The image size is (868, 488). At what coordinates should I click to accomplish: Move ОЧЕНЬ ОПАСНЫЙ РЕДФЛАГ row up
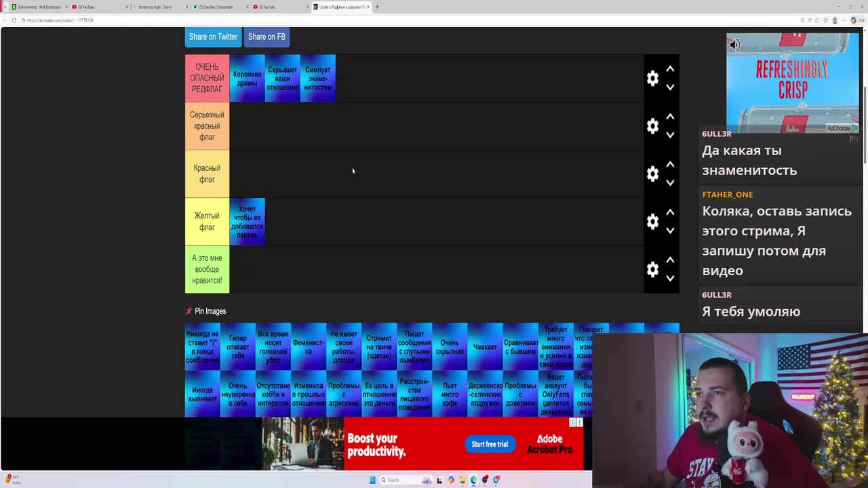click(x=670, y=69)
